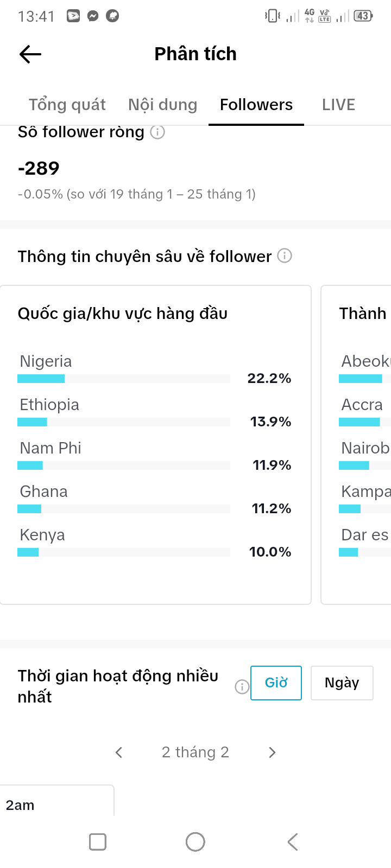The width and height of the screenshot is (391, 868).
Task: Tap Android recent apps square icon
Action: (x=98, y=842)
